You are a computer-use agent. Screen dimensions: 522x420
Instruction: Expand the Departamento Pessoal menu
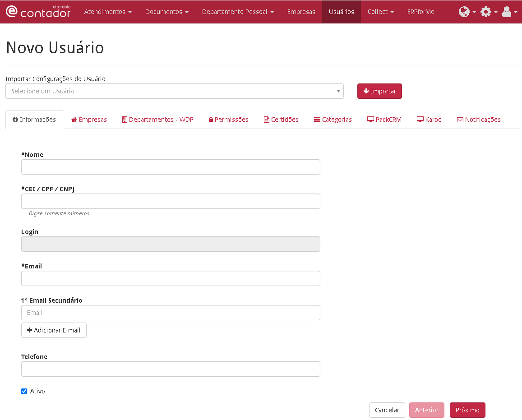[x=238, y=12]
